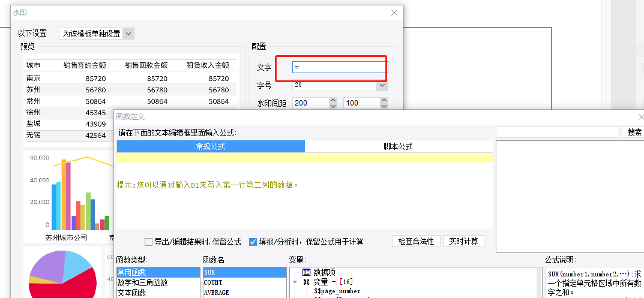Screen dimensions: 644x298
Task: Click the 数据项 icon in the variable tree
Action: (x=306, y=272)
